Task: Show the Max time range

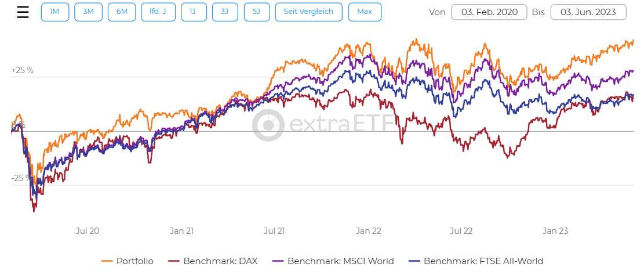Action: (x=365, y=12)
